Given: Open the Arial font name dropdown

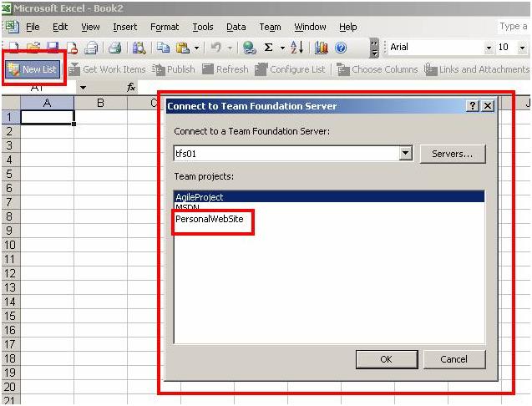Looking at the screenshot, I should pyautogui.click(x=489, y=48).
